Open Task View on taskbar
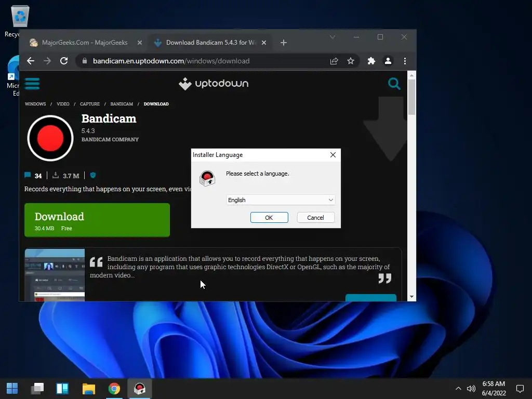Viewport: 532px width, 399px height. [x=37, y=388]
